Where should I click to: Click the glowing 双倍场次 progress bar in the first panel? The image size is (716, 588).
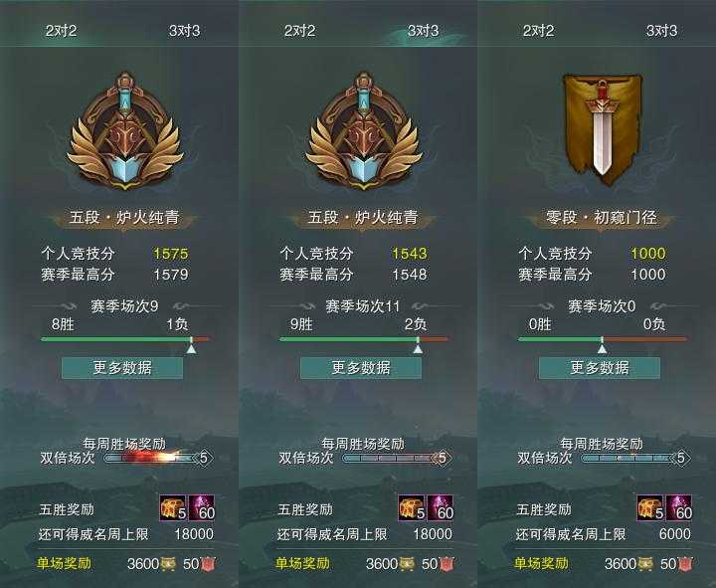pyautogui.click(x=151, y=458)
